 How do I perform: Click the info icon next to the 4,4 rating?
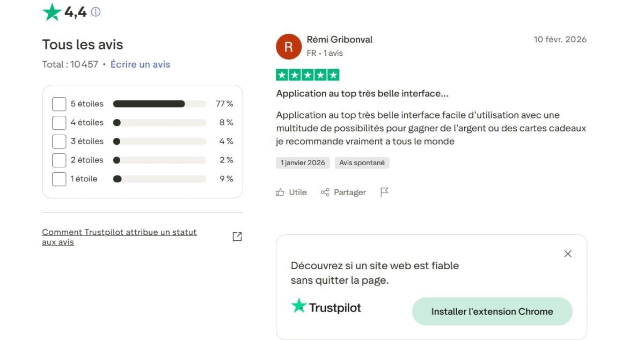(96, 11)
